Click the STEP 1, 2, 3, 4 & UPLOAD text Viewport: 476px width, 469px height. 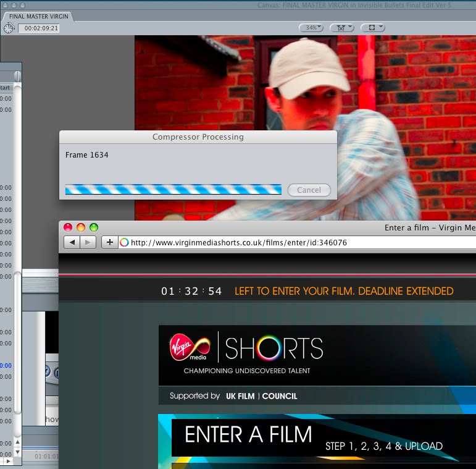click(x=384, y=446)
